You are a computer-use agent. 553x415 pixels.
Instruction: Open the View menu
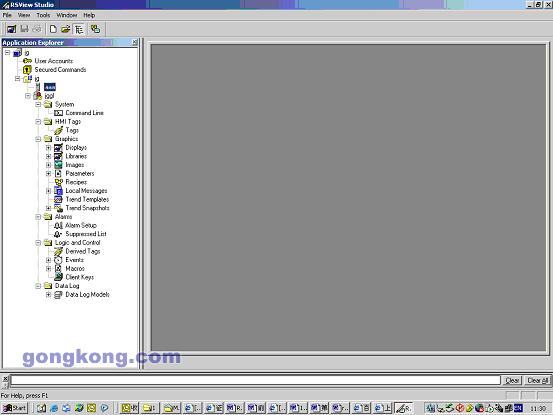(24, 15)
